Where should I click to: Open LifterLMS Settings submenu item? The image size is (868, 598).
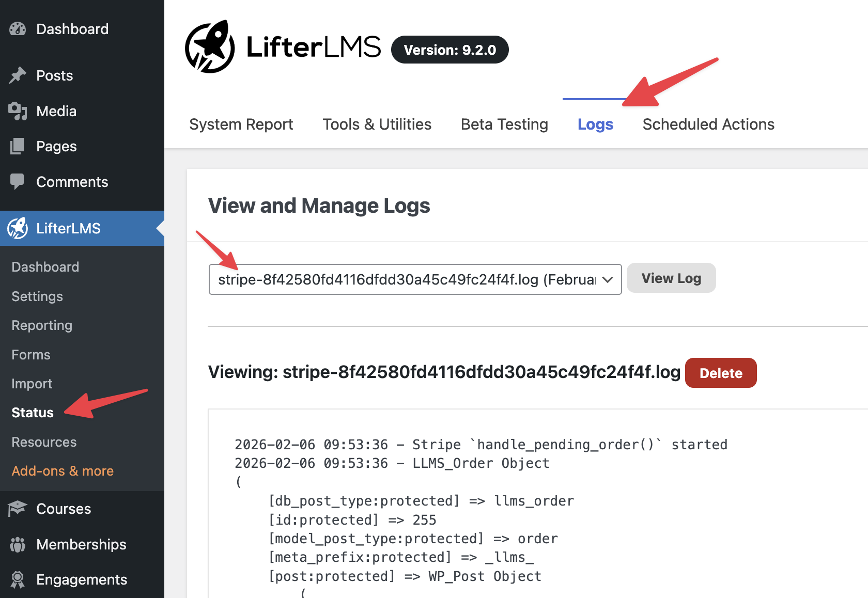(x=37, y=296)
